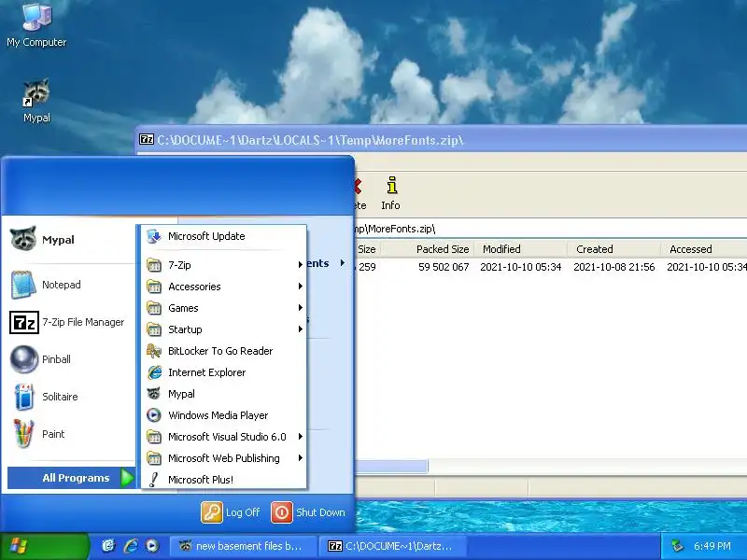Screen dimensions: 747x560
Task: Sort by Created column header
Action: [x=613, y=249]
